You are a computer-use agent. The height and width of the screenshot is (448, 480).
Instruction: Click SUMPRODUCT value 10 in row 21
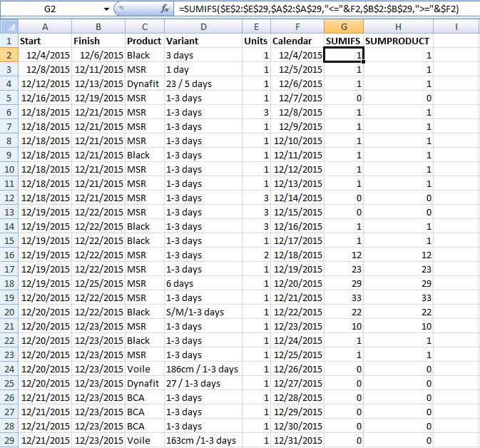click(398, 326)
